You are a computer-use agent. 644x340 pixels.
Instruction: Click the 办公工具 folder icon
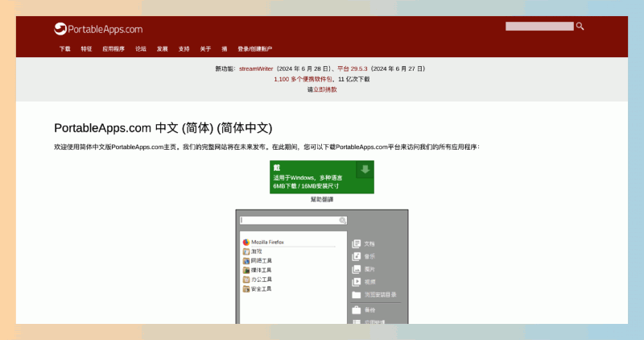click(x=246, y=280)
